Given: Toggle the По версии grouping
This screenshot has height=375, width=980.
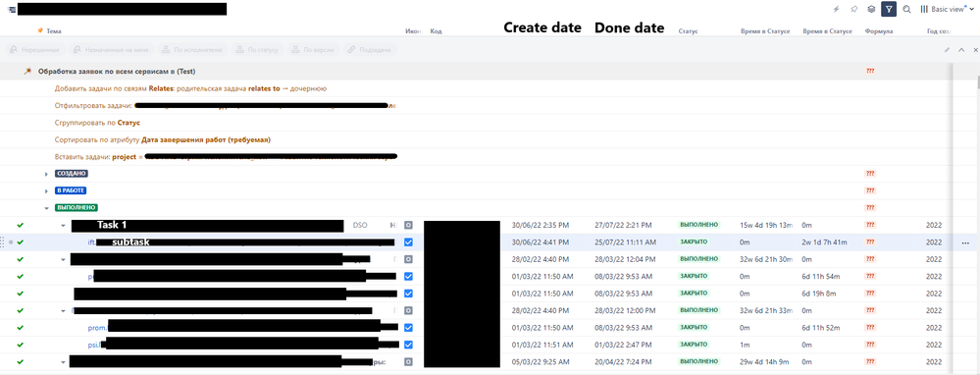Looking at the screenshot, I should pos(314,49).
